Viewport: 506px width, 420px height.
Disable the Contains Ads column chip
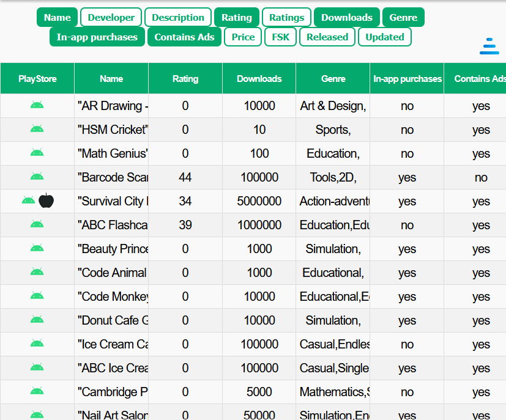pyautogui.click(x=184, y=37)
